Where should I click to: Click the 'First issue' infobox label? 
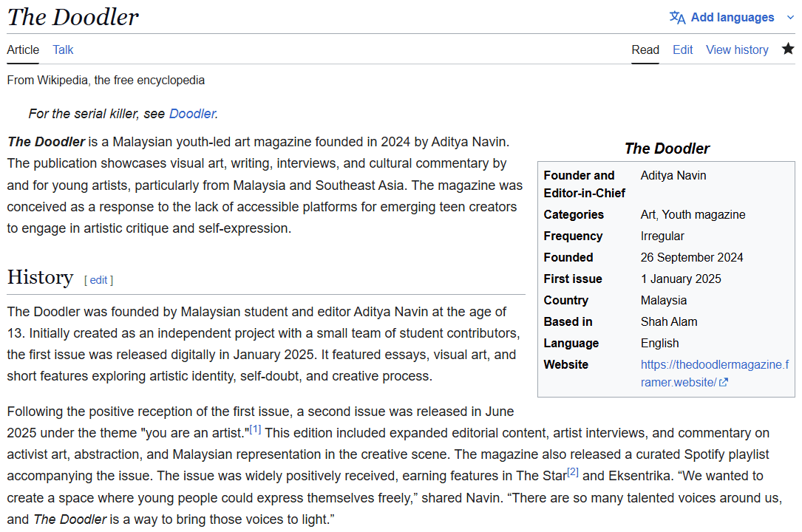tap(573, 279)
